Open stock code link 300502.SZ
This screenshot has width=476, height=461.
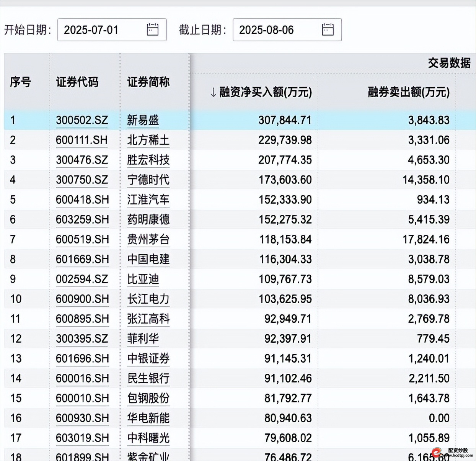[82, 120]
